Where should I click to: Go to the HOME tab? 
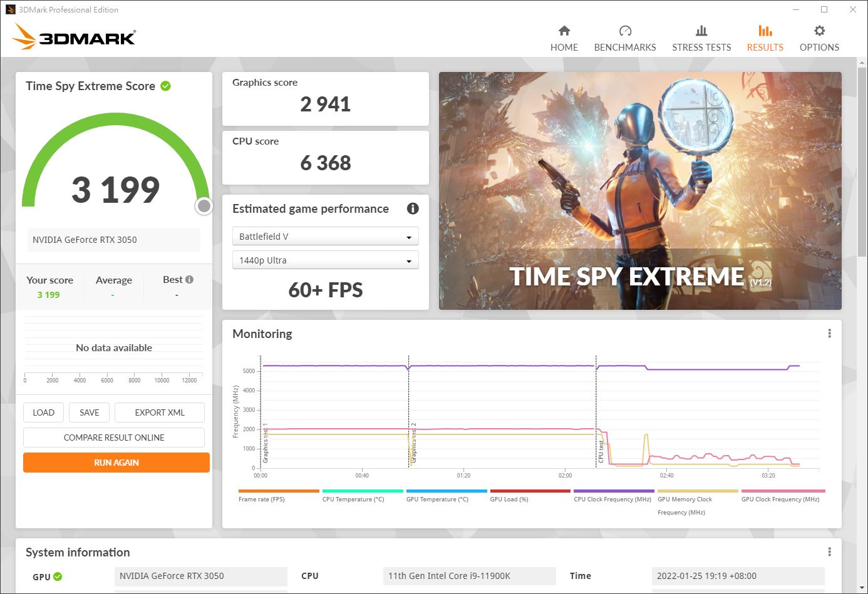coord(564,39)
